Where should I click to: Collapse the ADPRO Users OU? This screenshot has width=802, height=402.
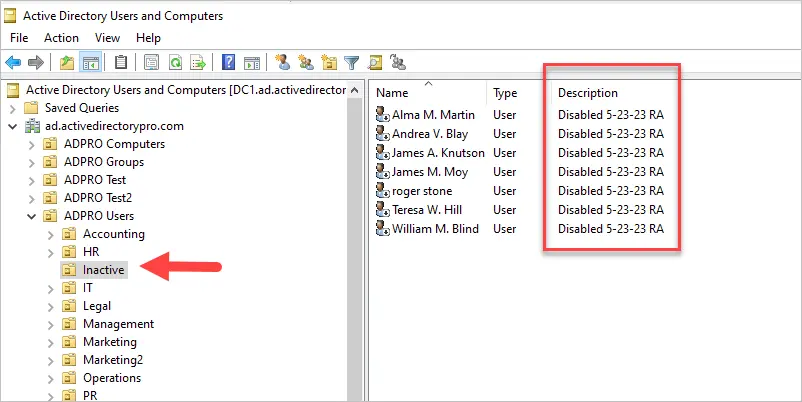coord(32,216)
